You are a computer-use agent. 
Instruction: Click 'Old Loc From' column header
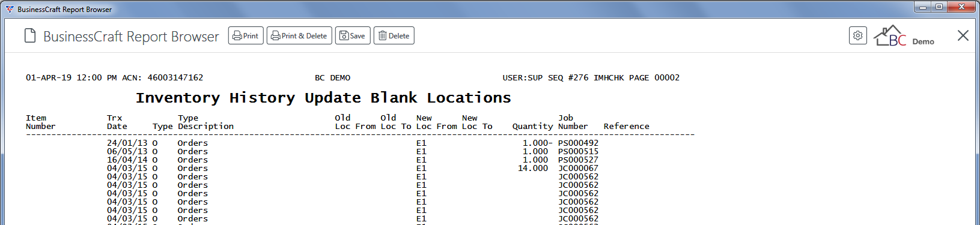click(355, 122)
